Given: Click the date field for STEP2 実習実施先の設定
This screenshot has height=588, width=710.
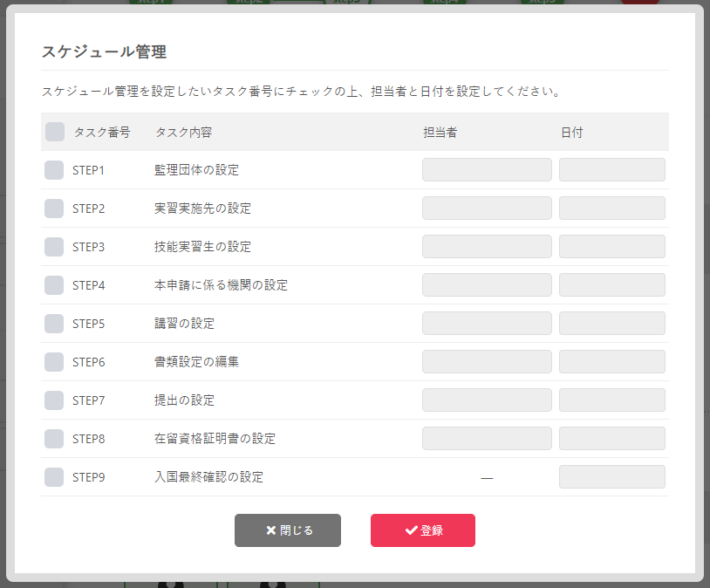Looking at the screenshot, I should pyautogui.click(x=611, y=209).
